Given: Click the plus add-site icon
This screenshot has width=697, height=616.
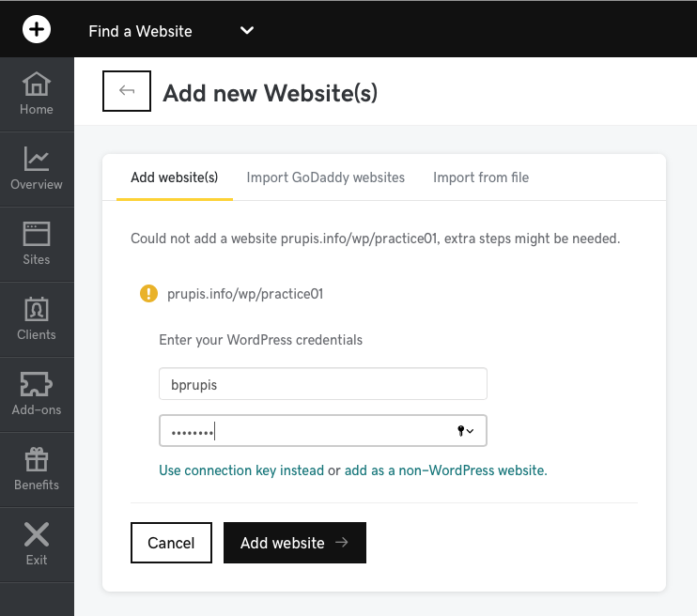Looking at the screenshot, I should point(37,30).
